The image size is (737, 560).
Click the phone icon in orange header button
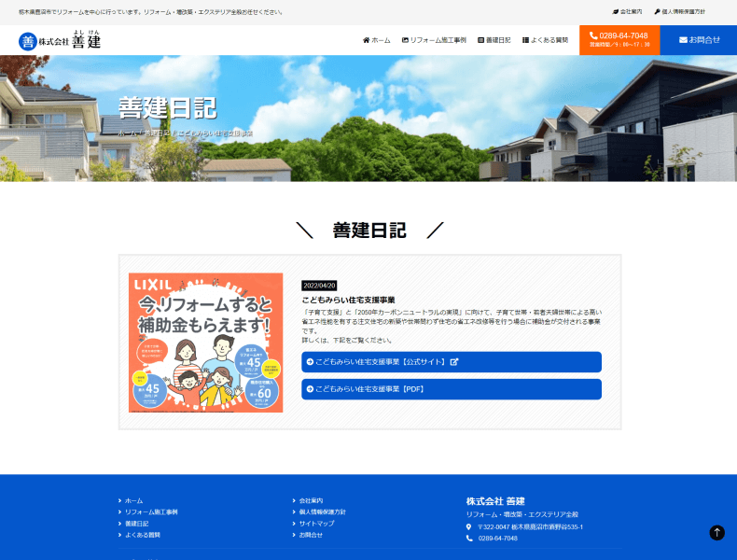tap(593, 35)
